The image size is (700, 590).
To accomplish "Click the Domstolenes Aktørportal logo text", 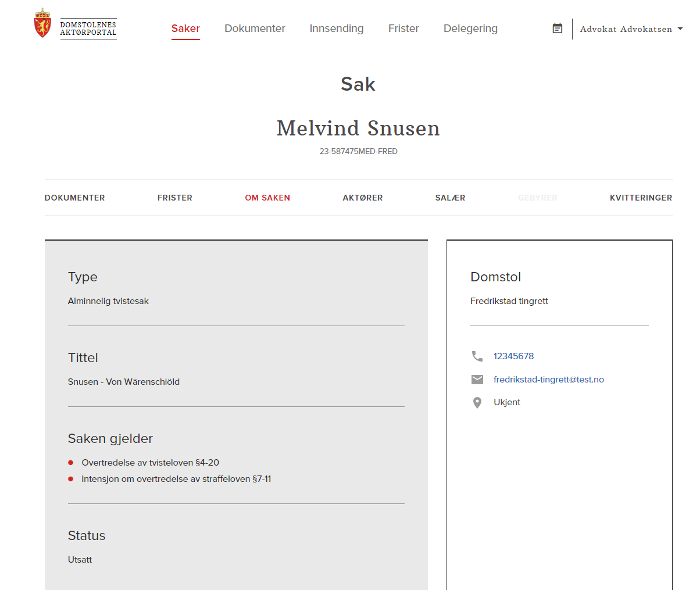I will (x=88, y=28).
